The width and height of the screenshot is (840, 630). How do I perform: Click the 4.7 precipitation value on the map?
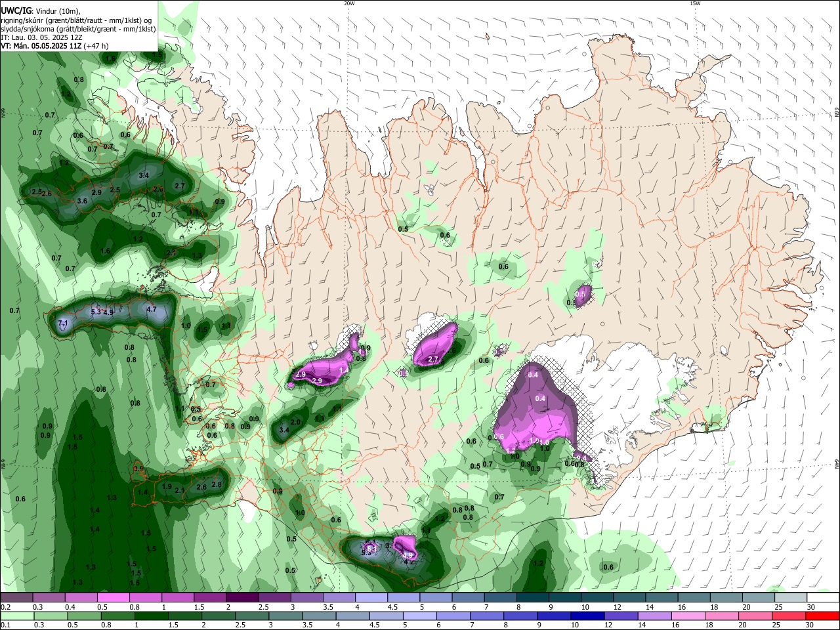[151, 309]
